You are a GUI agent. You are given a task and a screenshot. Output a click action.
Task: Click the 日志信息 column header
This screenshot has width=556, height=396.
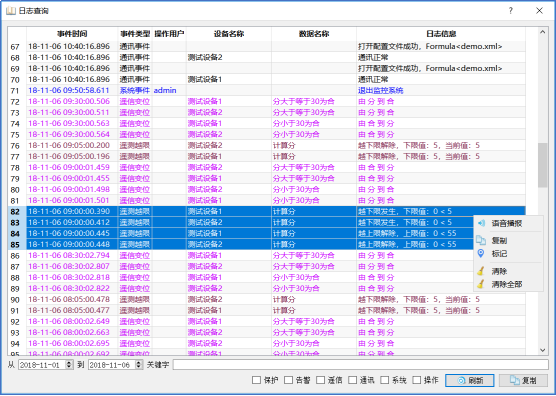(441, 34)
